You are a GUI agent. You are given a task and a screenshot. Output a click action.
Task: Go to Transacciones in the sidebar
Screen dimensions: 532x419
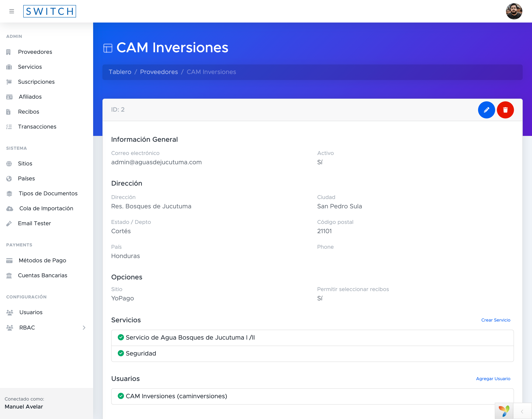(x=37, y=127)
